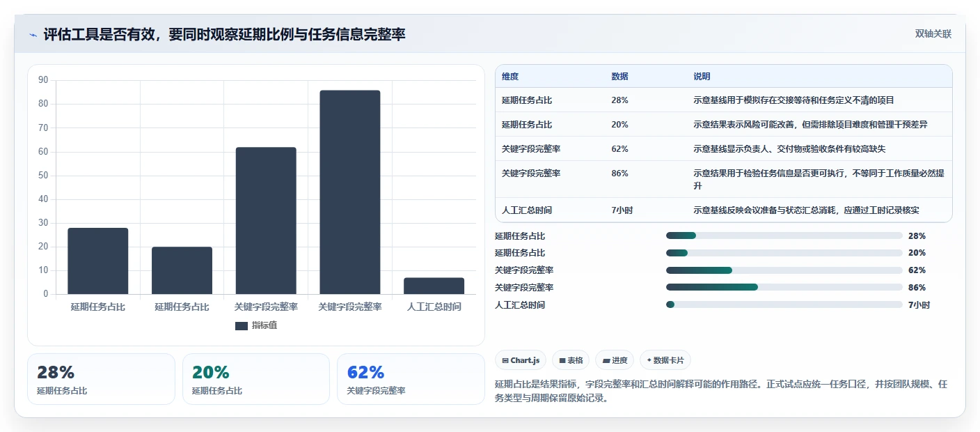The width and height of the screenshot is (980, 432).
Task: Click the 人工汇总时间 progress bar showing 7小时
Action: coord(784,304)
